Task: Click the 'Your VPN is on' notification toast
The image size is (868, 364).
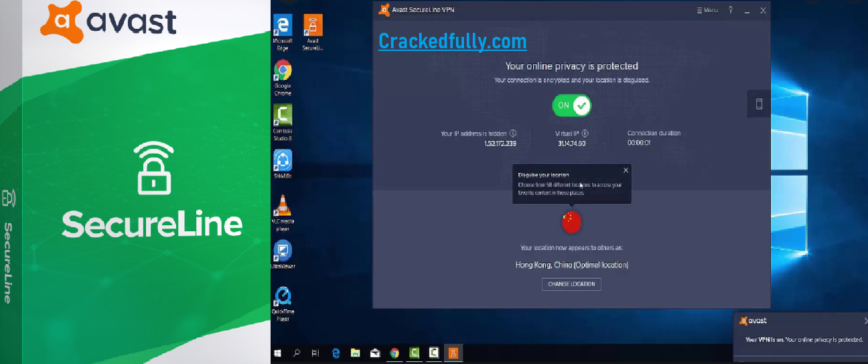Action: (801, 339)
